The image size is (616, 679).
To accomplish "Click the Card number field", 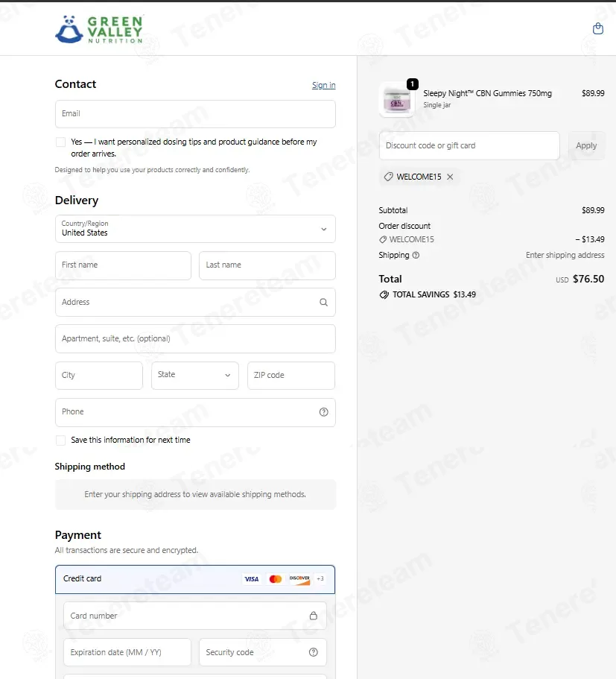I will click(x=195, y=616).
